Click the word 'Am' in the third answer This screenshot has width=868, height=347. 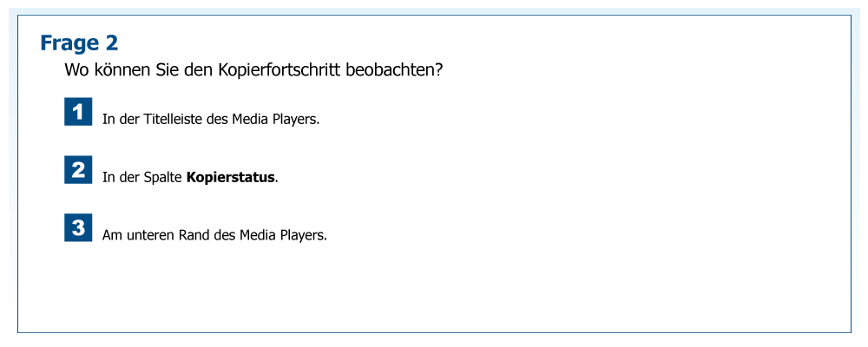tap(112, 235)
